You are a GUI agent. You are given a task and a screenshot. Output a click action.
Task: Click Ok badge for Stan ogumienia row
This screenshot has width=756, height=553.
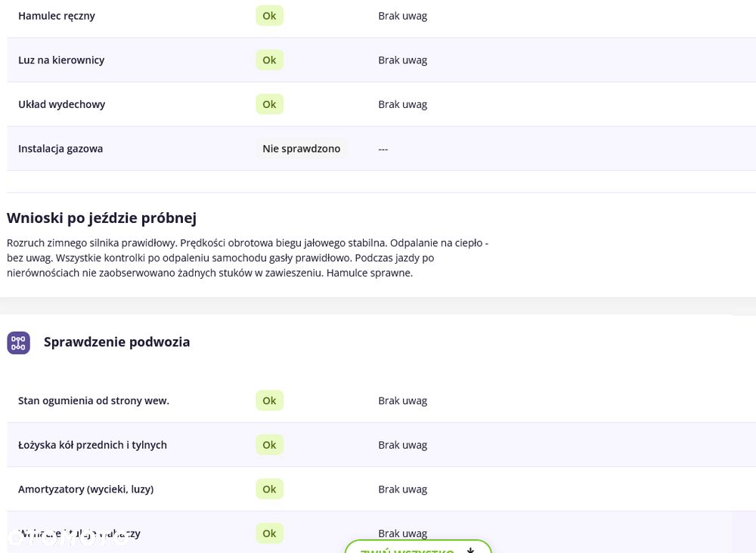269,401
